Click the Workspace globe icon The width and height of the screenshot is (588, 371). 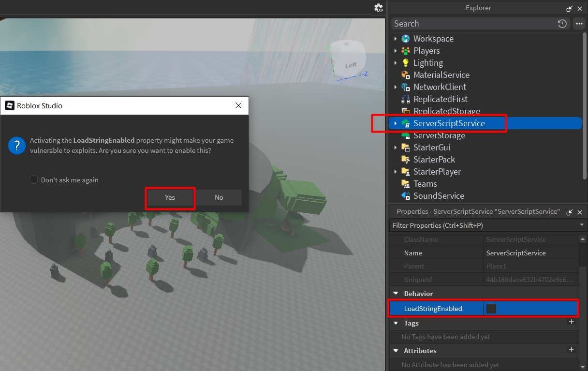tap(406, 39)
